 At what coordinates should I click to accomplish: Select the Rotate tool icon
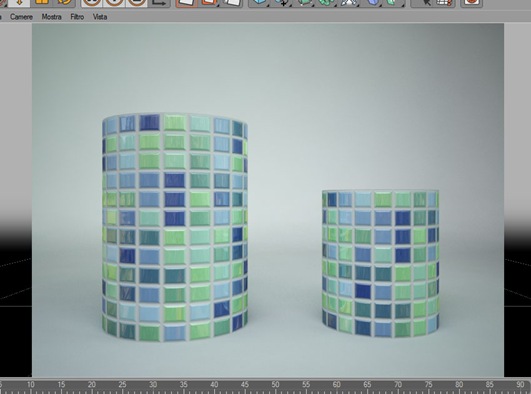(65, 2)
